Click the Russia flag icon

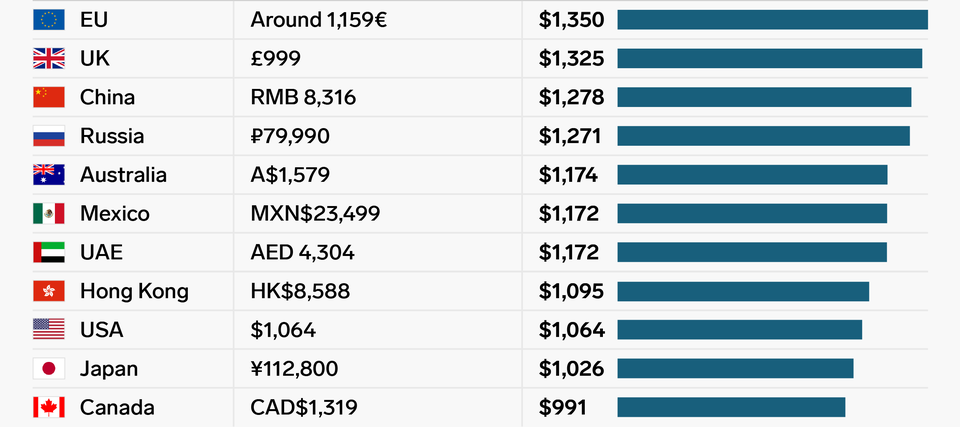(48, 136)
